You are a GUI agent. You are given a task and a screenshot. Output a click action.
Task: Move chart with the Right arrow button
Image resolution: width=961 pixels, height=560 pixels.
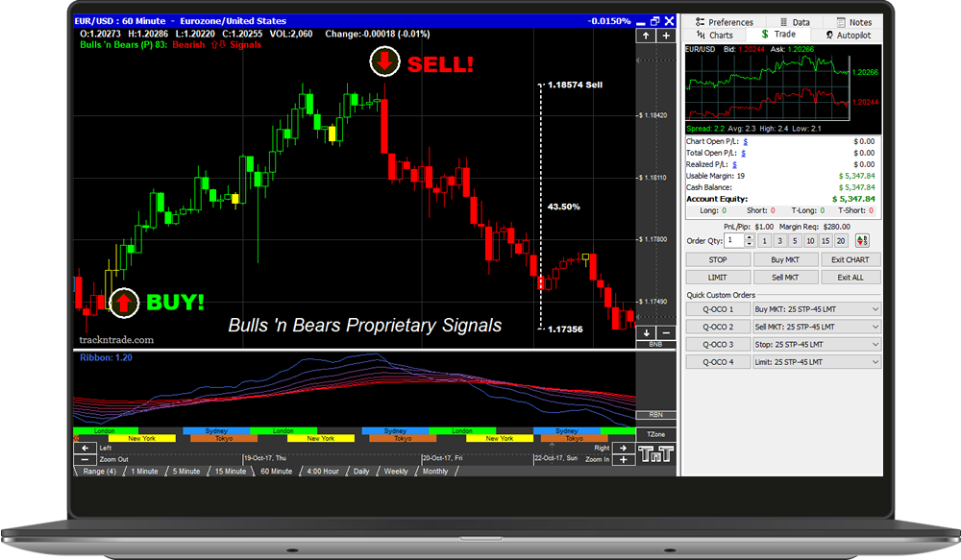(624, 448)
